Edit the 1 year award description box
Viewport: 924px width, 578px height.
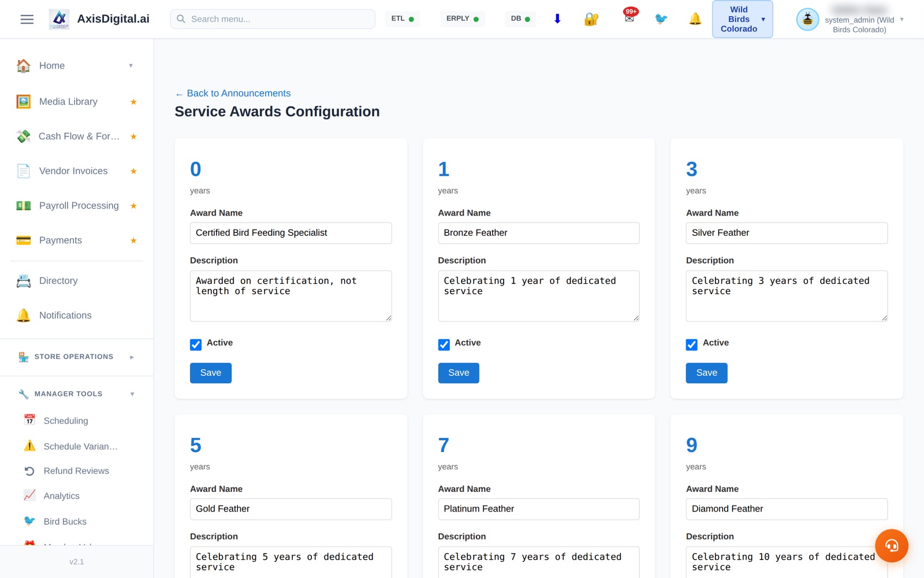539,296
